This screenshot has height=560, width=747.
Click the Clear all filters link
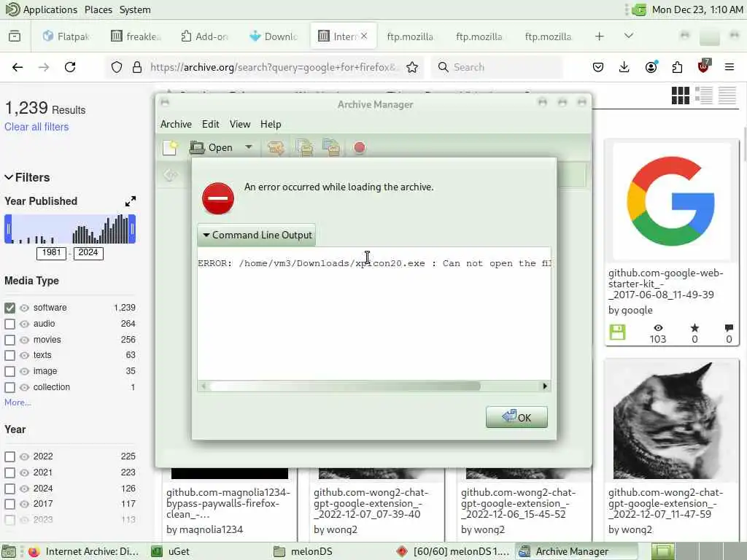(36, 127)
